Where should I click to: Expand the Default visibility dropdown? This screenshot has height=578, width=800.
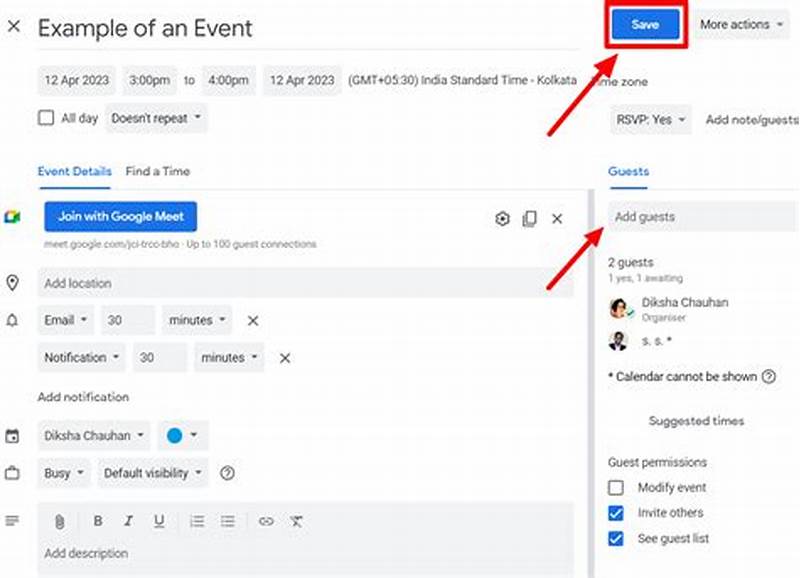152,473
